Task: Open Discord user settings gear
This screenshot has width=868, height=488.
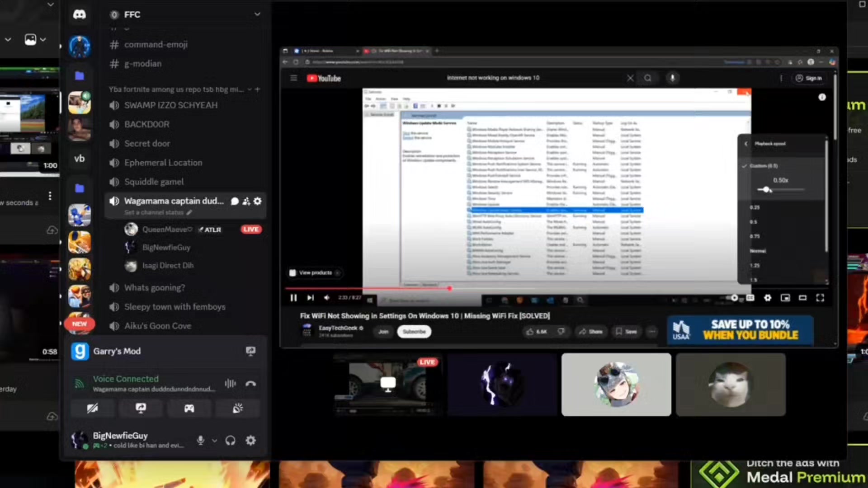Action: (250, 440)
